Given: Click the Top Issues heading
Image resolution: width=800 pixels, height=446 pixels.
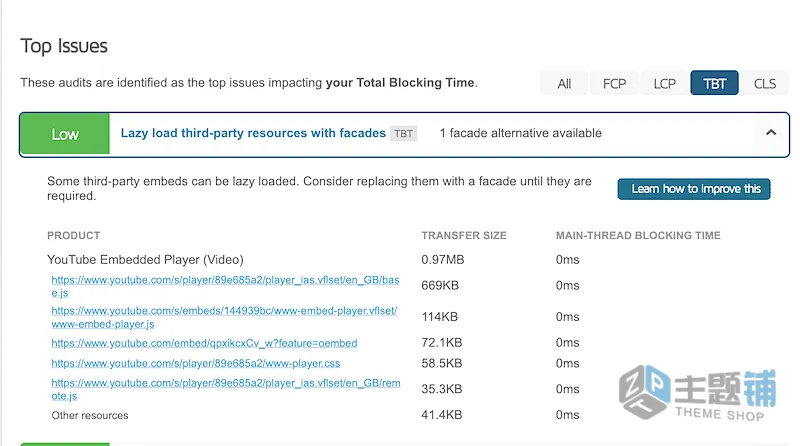Looking at the screenshot, I should (64, 46).
